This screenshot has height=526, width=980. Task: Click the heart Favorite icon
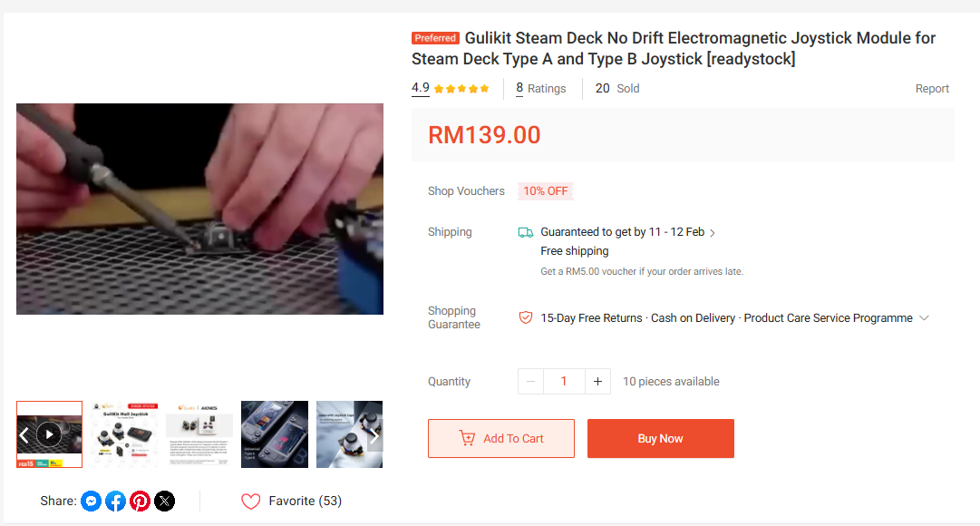tap(250, 501)
